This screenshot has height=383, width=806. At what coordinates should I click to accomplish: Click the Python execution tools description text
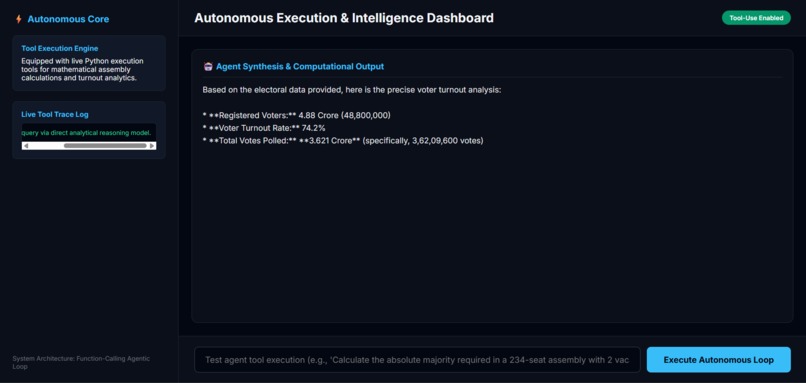pyautogui.click(x=82, y=69)
